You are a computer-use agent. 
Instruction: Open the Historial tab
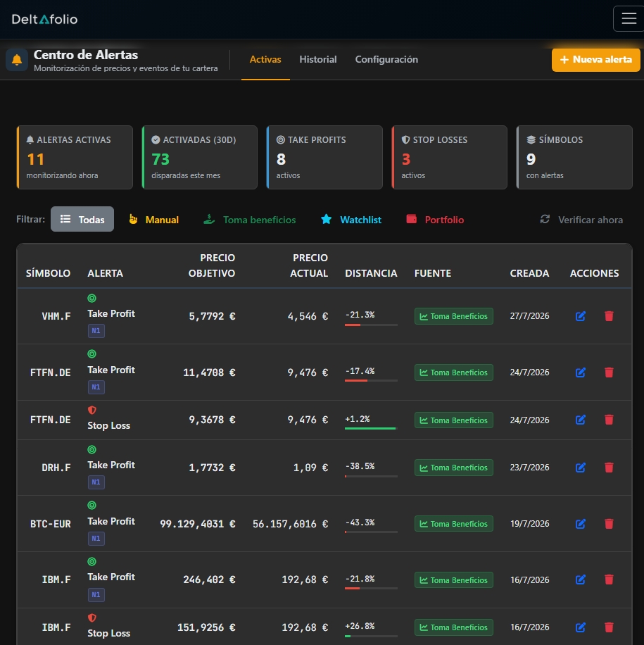point(318,60)
